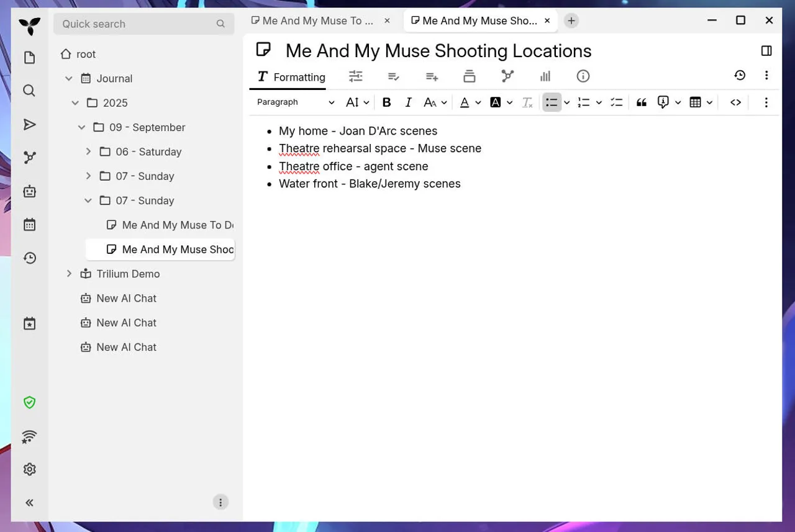Open the calendar icon in left sidebar
The width and height of the screenshot is (795, 532).
(29, 225)
